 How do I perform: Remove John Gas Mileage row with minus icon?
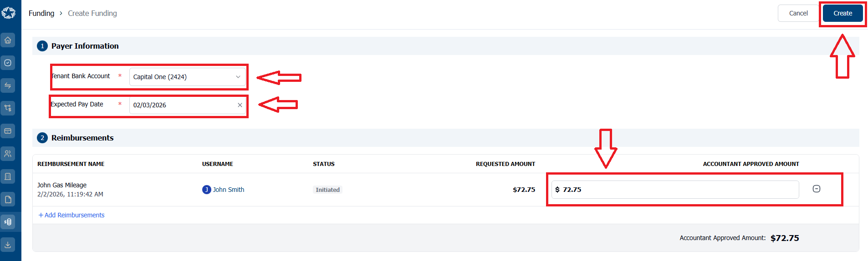(x=817, y=189)
